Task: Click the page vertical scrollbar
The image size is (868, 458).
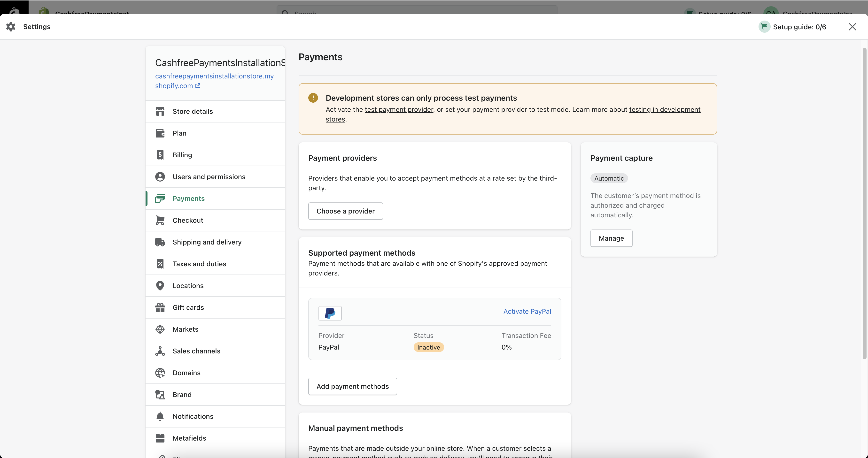Action: (864, 204)
